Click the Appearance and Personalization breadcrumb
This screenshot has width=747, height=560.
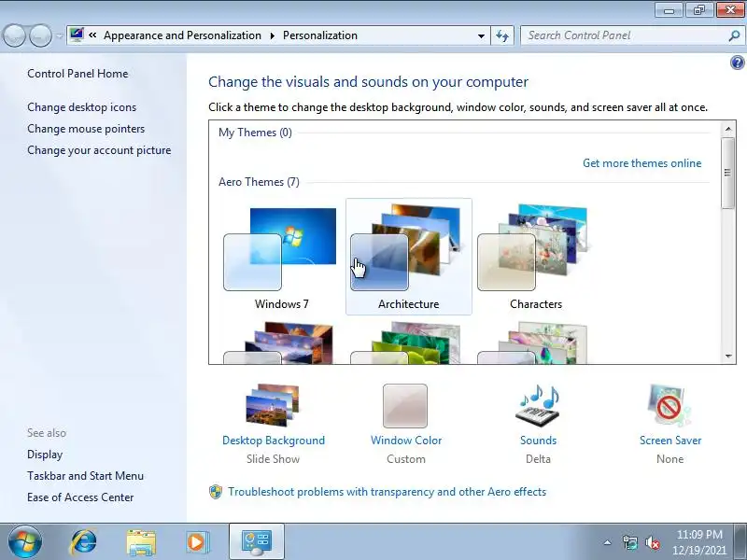coord(182,35)
